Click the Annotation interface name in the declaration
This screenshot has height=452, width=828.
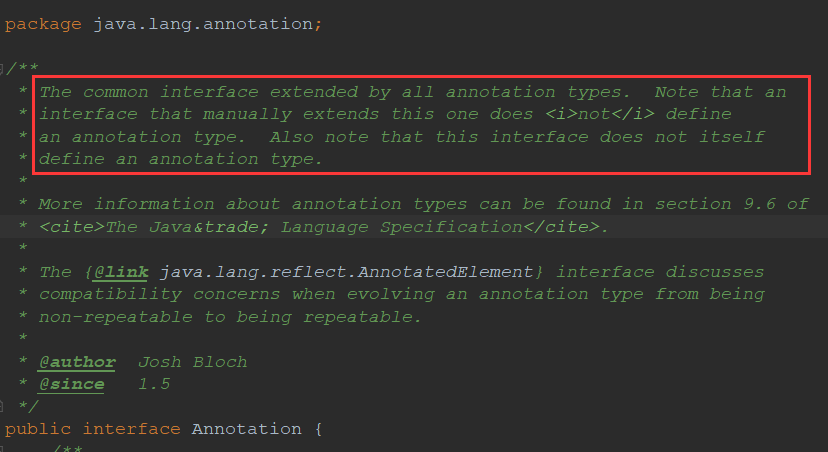pos(246,429)
